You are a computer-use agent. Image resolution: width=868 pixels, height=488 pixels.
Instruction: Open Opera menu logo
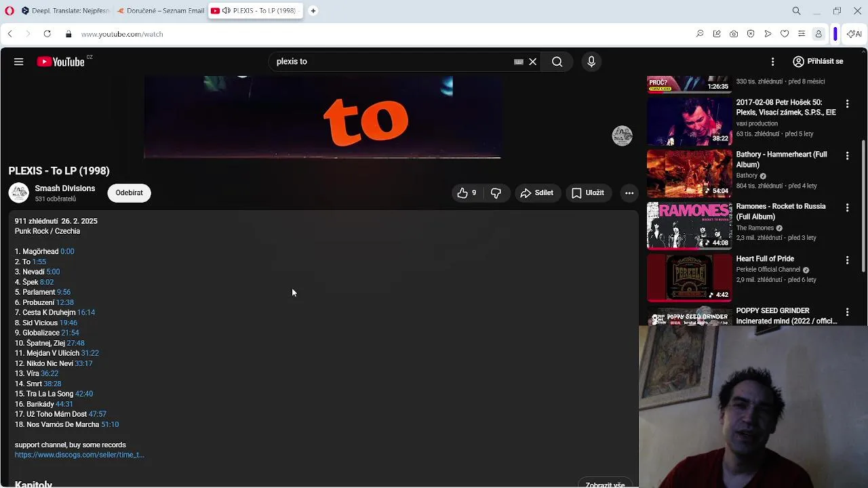pos(8,11)
